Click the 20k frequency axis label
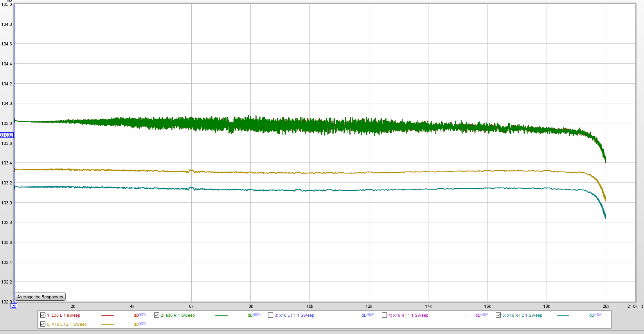The width and height of the screenshot is (644, 334). click(606, 306)
